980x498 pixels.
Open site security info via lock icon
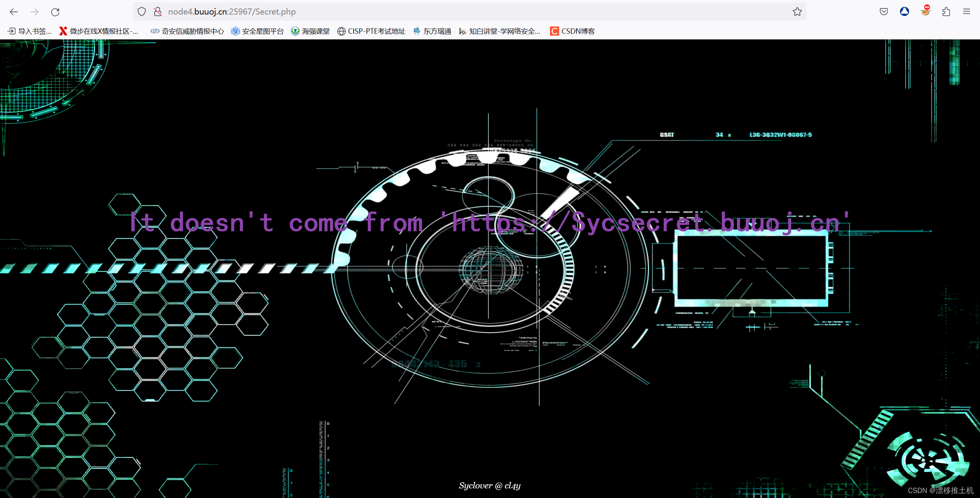tap(158, 11)
